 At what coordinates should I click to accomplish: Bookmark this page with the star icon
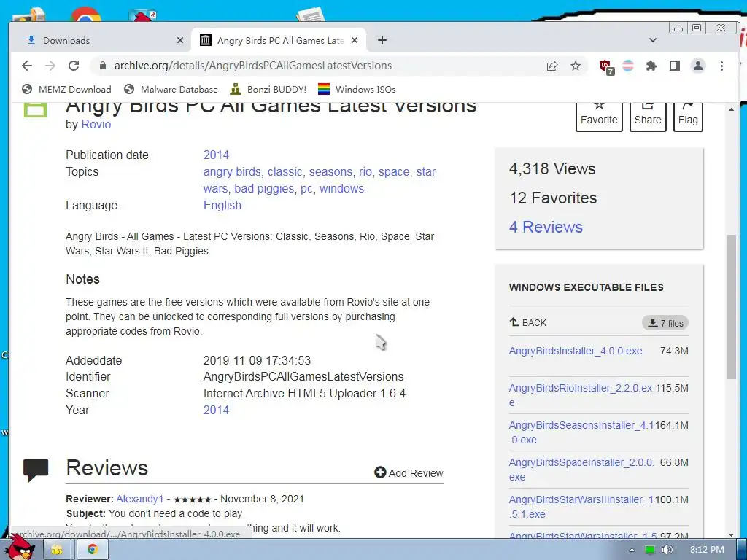(576, 66)
